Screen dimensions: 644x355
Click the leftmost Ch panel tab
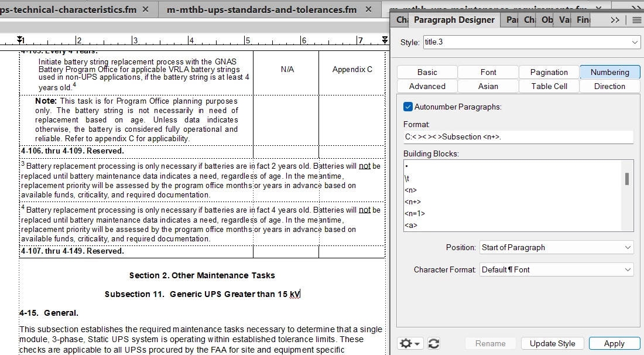tap(402, 20)
